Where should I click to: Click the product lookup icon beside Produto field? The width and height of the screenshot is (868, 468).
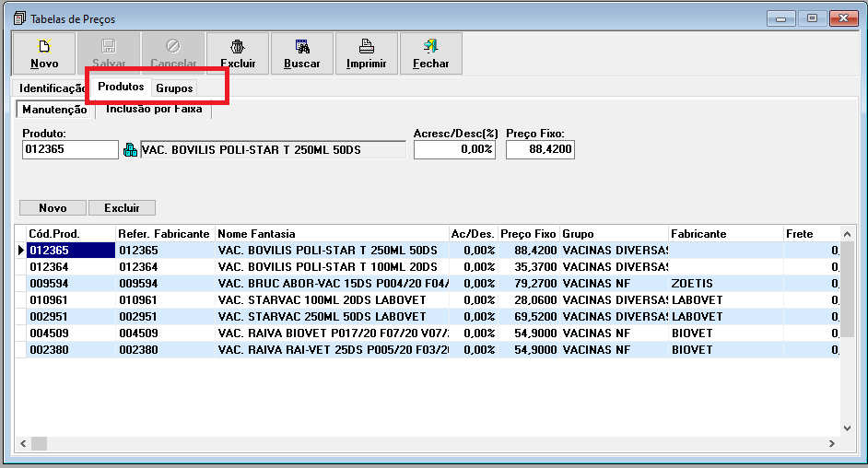(130, 150)
